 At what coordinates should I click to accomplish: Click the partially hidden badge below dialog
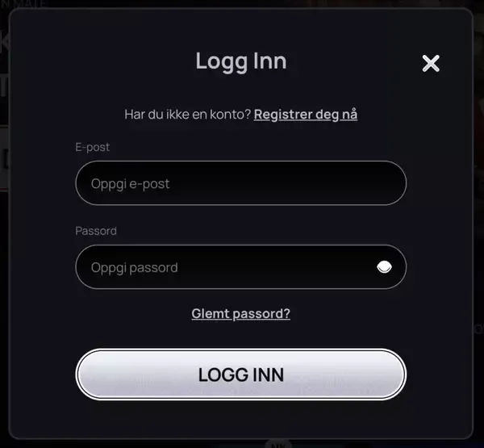click(x=278, y=444)
